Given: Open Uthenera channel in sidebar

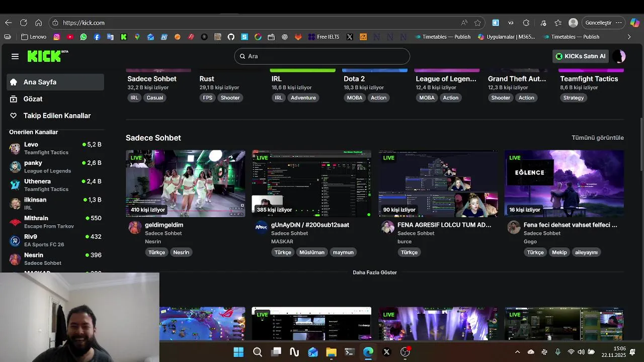Looking at the screenshot, I should pos(55,185).
